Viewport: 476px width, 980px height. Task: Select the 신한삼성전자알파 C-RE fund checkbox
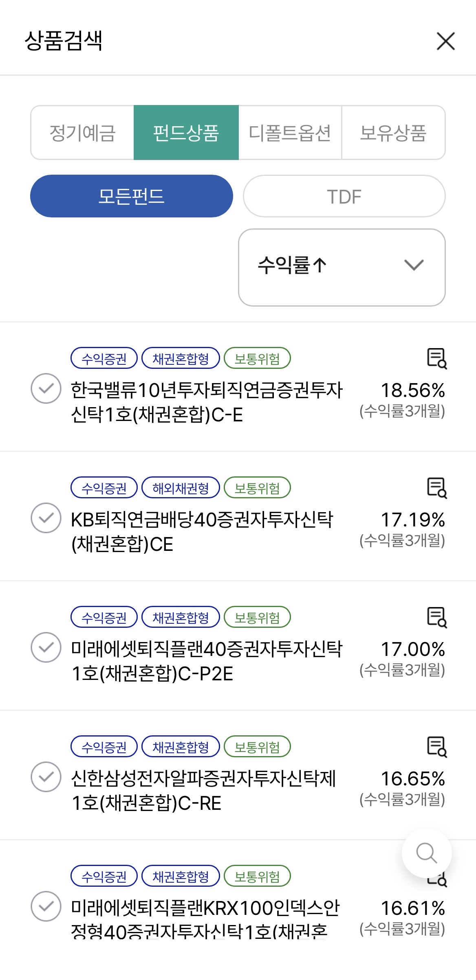pyautogui.click(x=46, y=777)
